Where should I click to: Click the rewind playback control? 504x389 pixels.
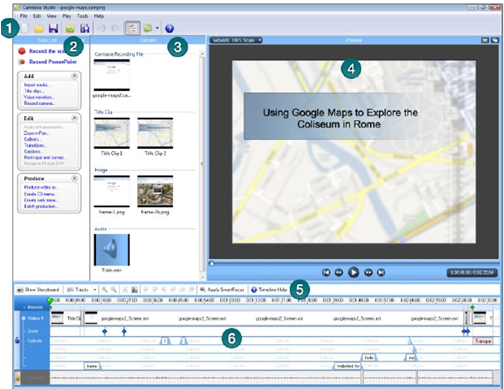point(339,272)
